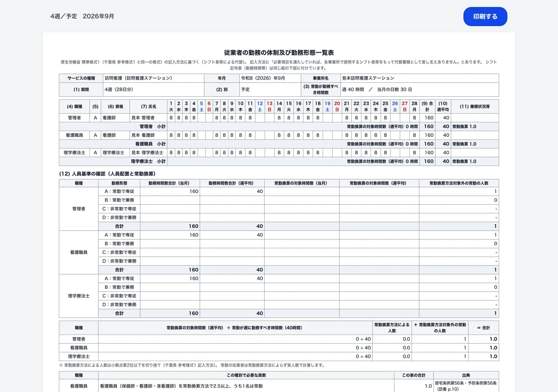Click the (3) 常勤が勤務すべき時間数 label
Screen dimensions: 558x392
tap(320, 89)
